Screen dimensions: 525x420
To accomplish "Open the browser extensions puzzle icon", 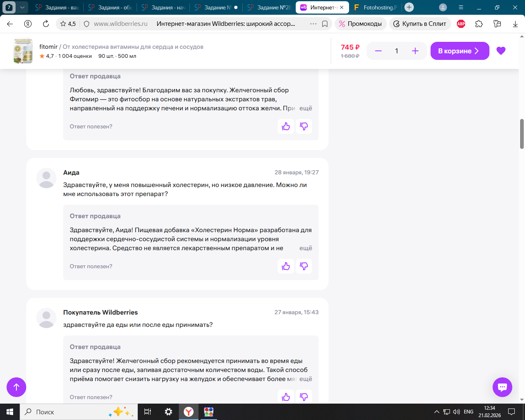I will [479, 24].
